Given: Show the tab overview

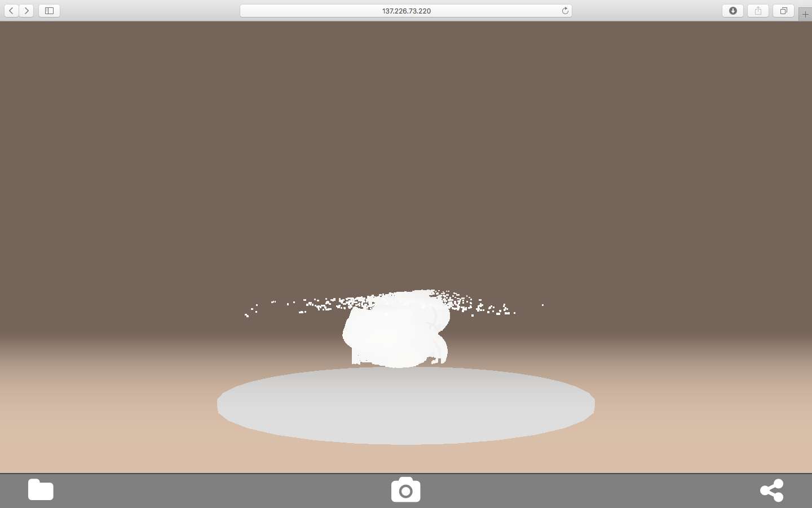Looking at the screenshot, I should (783, 11).
